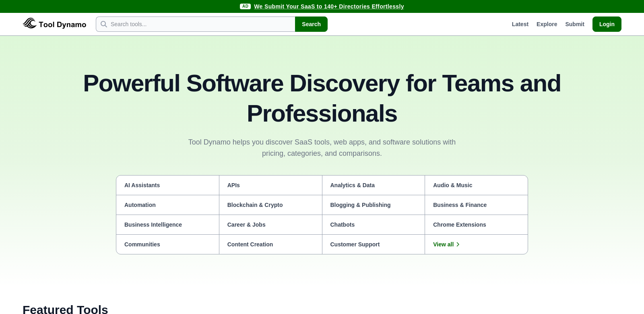
Task: Click the View all chevron arrow
Action: (458, 244)
